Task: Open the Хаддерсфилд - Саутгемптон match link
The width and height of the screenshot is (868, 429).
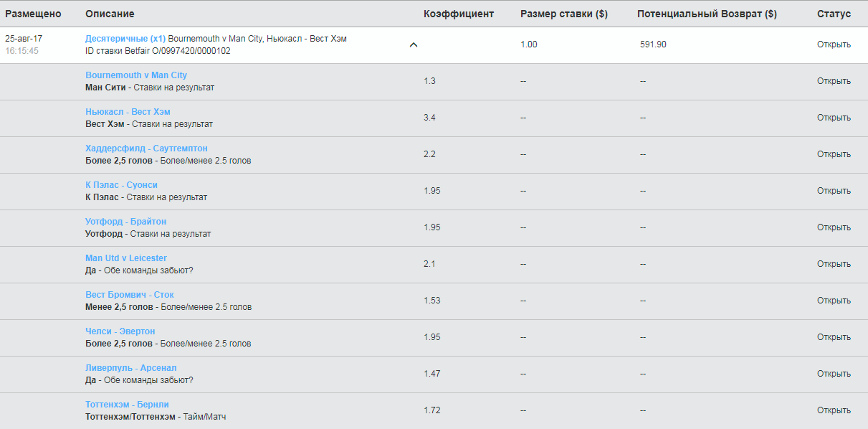Action: pos(146,148)
